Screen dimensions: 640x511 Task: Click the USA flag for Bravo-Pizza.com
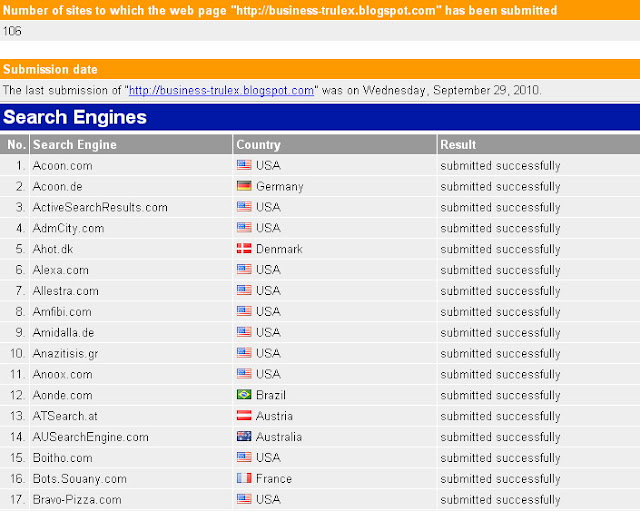pos(244,499)
